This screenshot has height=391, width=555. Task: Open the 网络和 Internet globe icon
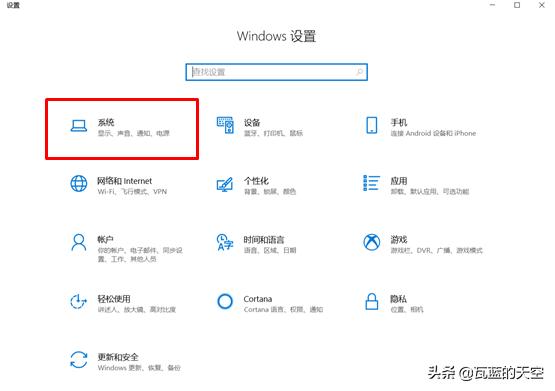click(x=79, y=184)
